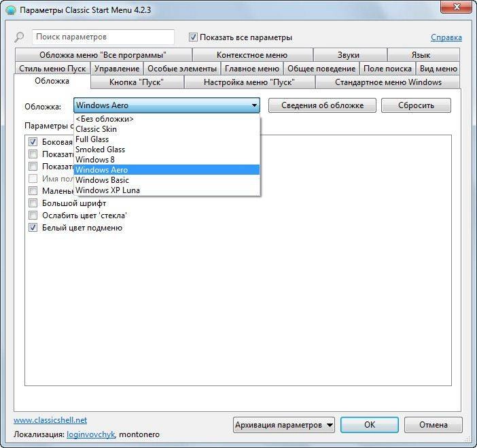The width and height of the screenshot is (477, 448).
Task: Uncheck 'Белый цвет подменю' checkbox
Action: [33, 227]
